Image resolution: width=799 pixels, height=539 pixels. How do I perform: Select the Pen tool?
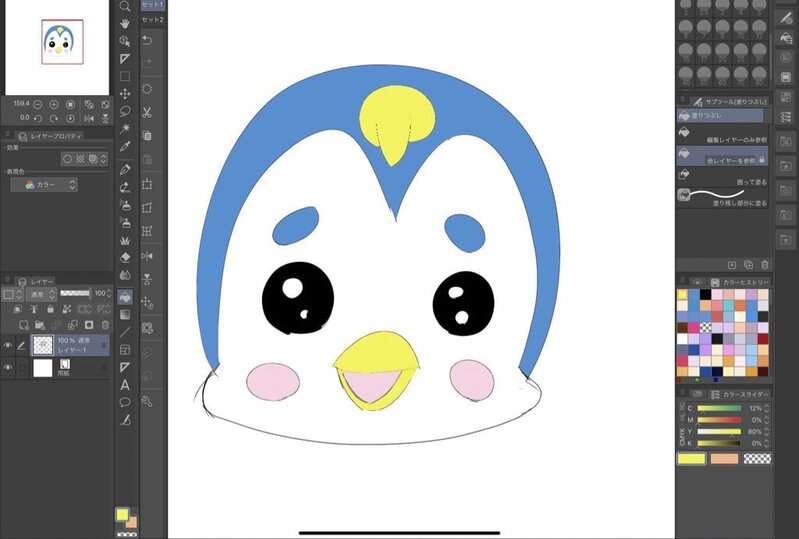[x=125, y=170]
